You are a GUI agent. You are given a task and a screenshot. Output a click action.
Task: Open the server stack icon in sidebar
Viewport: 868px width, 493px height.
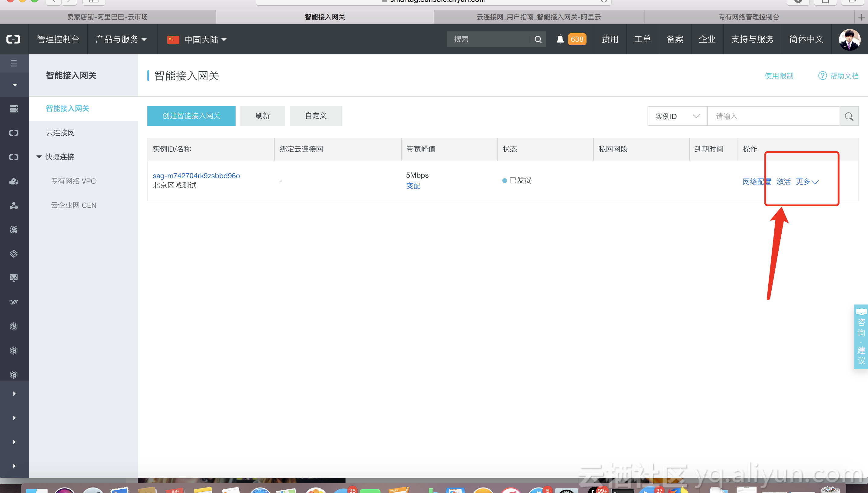[14, 109]
